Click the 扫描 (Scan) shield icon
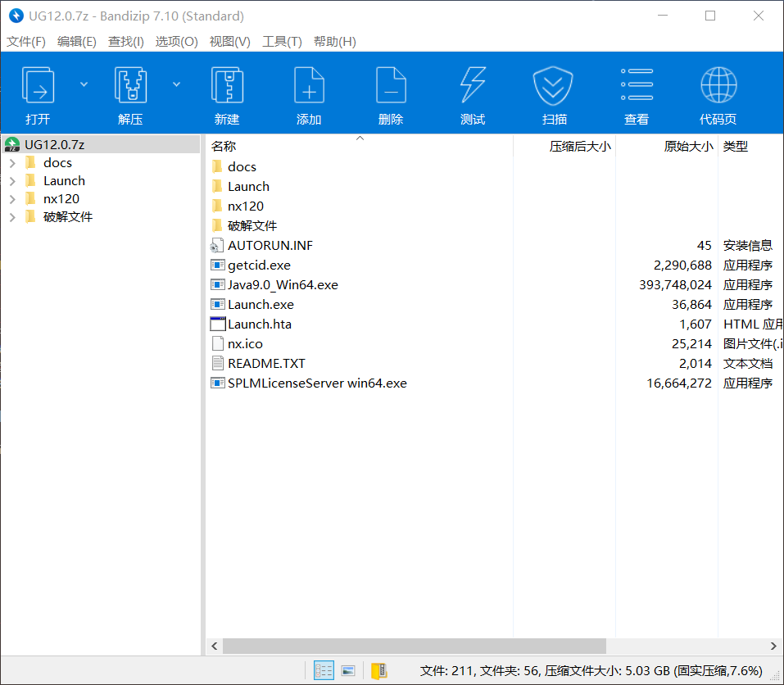The height and width of the screenshot is (685, 784). tap(553, 85)
